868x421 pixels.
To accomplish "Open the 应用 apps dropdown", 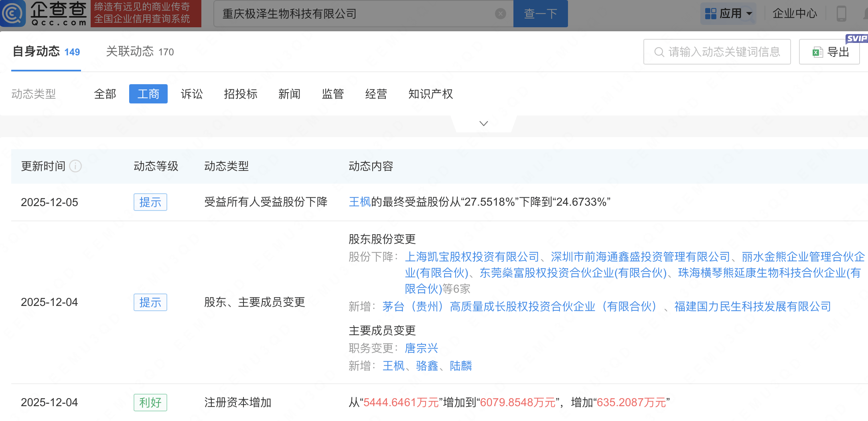I will (728, 14).
